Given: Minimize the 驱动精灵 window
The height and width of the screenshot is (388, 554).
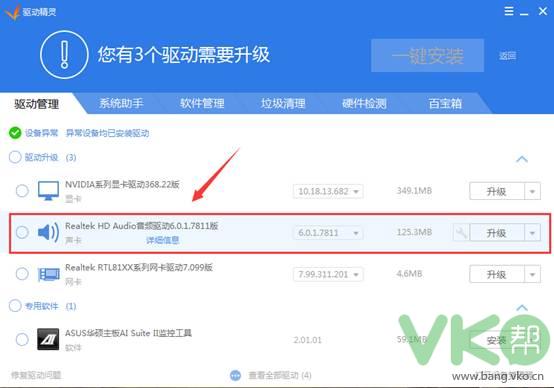Looking at the screenshot, I should [x=524, y=12].
